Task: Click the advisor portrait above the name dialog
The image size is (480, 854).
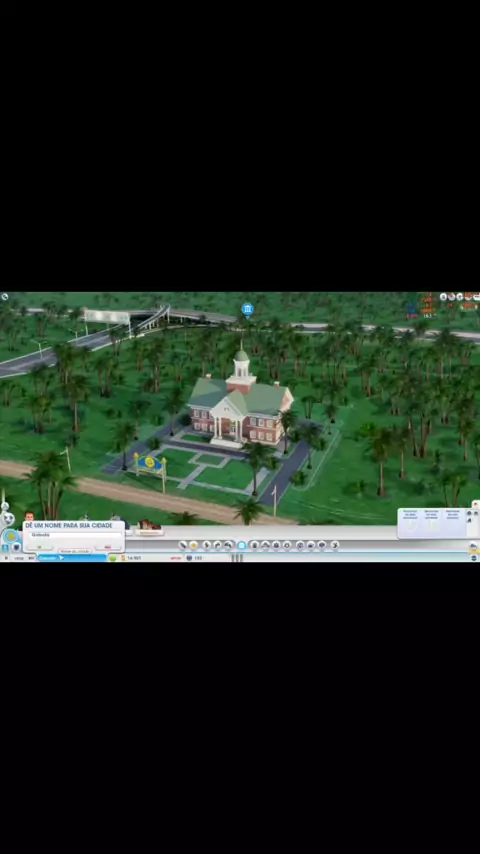Action: click(x=29, y=516)
